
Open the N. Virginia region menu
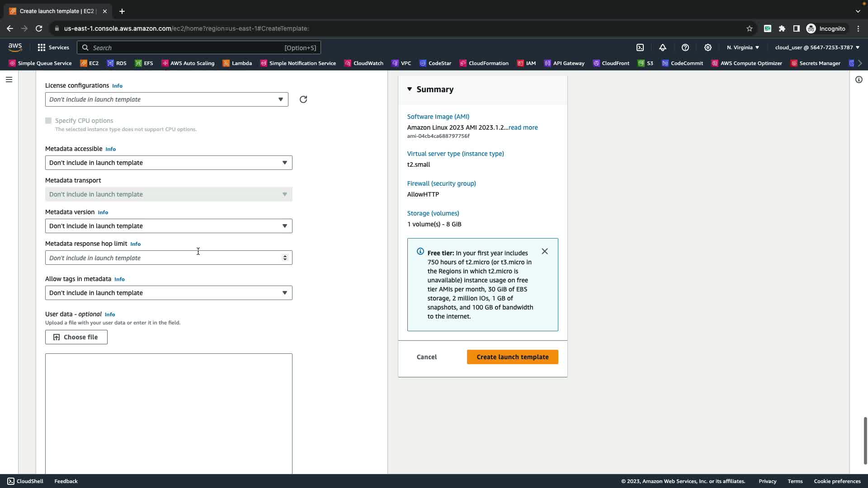click(x=743, y=47)
